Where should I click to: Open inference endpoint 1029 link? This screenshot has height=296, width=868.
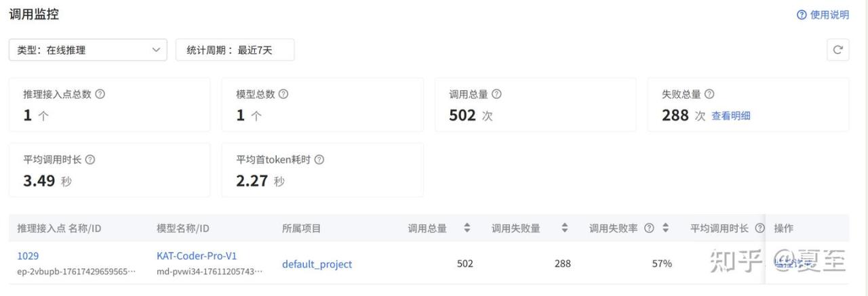[28, 256]
